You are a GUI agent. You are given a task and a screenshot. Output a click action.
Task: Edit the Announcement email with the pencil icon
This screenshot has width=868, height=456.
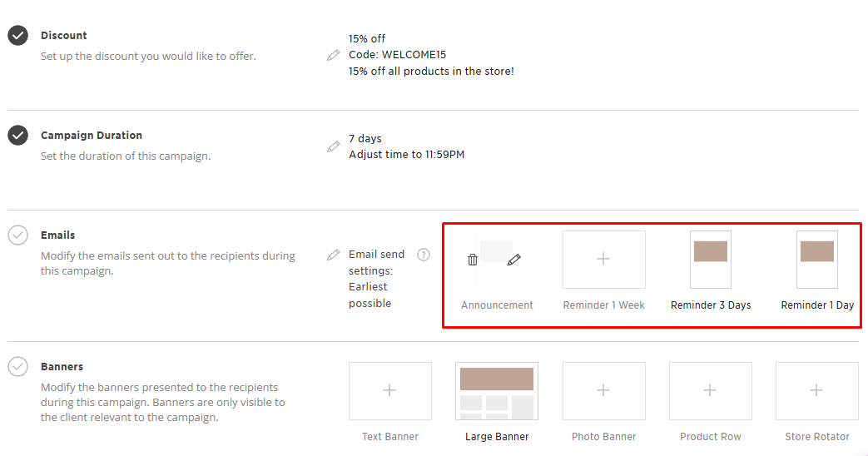click(x=513, y=260)
